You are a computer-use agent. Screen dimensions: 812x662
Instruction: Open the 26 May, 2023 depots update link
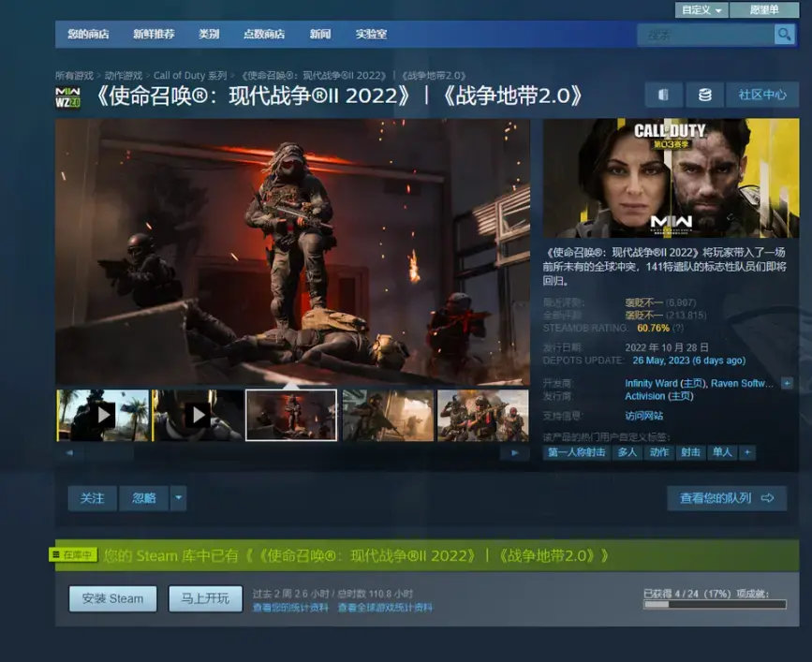pyautogui.click(x=688, y=360)
